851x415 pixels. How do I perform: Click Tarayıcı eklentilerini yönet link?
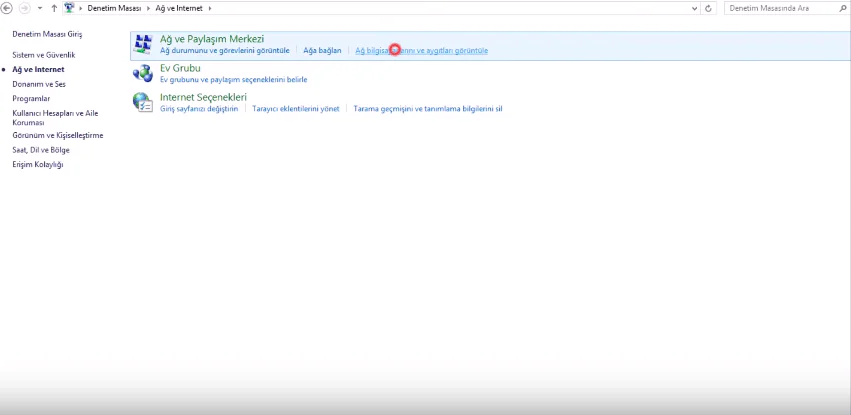click(296, 108)
